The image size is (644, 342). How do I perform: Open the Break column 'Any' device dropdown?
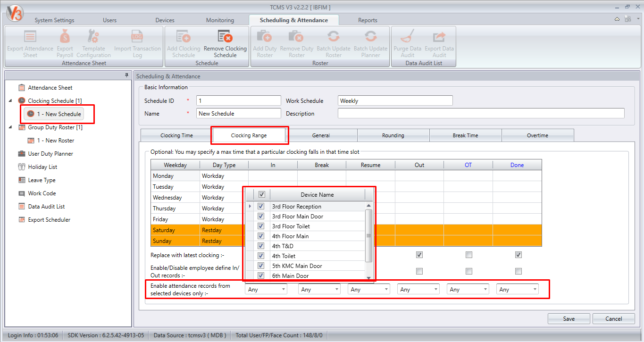click(x=319, y=289)
